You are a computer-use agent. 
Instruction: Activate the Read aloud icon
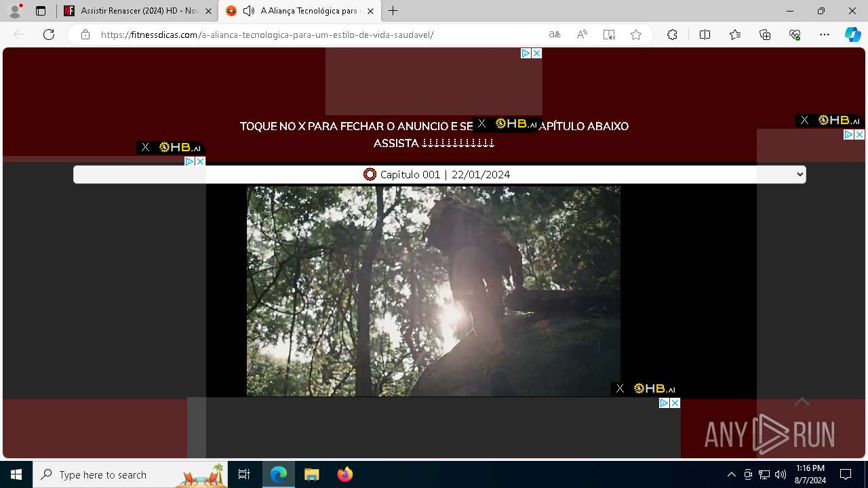(582, 35)
